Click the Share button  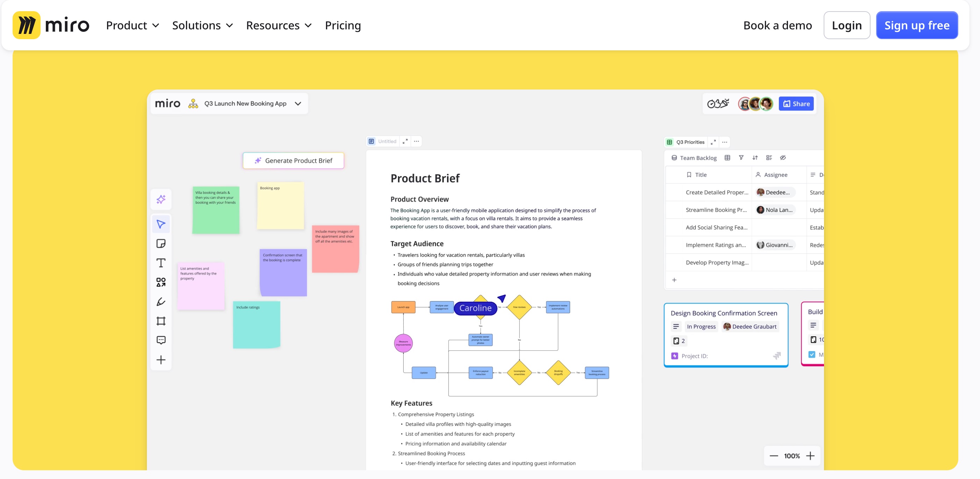(x=796, y=103)
